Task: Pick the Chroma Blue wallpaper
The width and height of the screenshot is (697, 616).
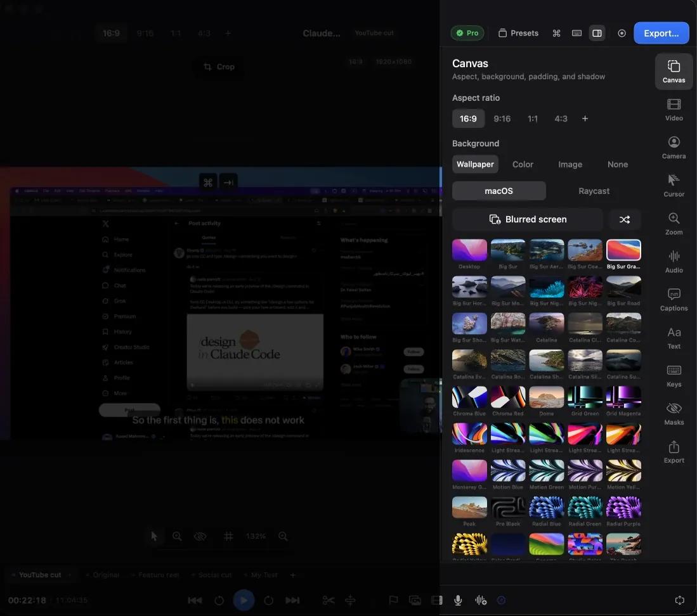Action: 469,397
